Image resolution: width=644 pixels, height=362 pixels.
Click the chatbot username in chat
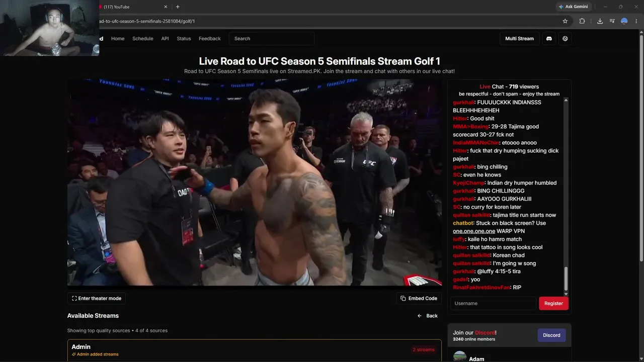[463, 223]
